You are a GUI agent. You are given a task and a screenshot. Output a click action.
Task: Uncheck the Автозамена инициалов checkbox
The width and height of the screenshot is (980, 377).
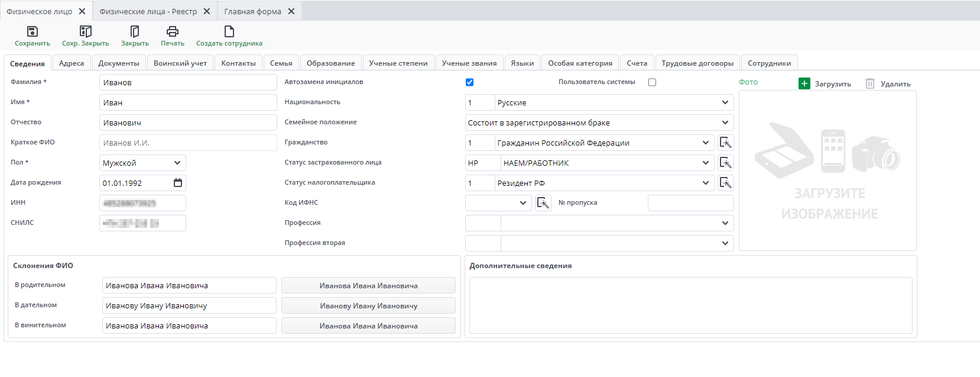click(x=469, y=82)
